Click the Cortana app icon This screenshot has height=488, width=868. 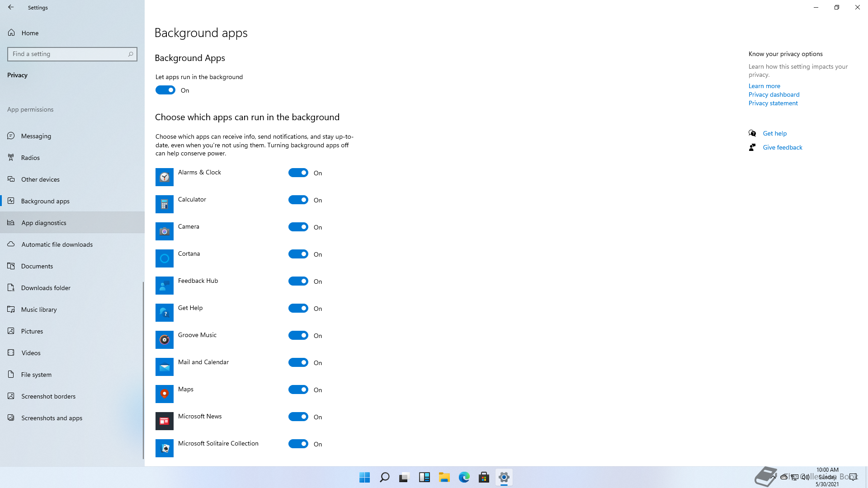click(x=165, y=258)
